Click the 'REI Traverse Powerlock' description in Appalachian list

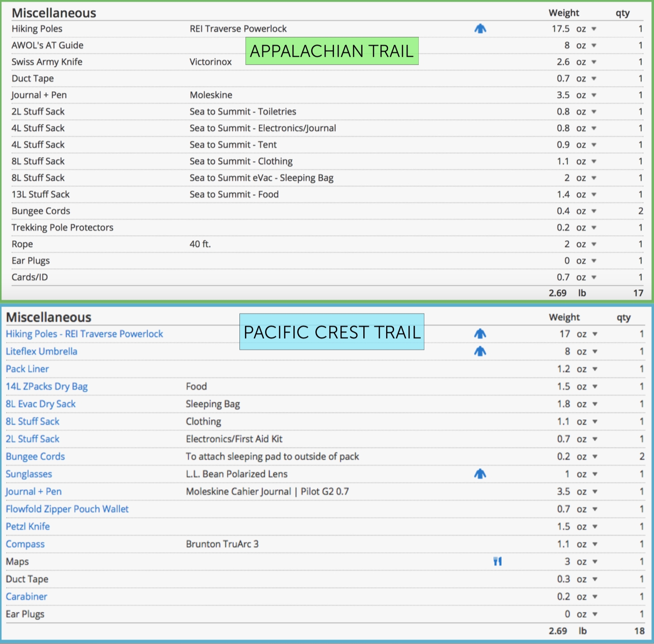(238, 29)
